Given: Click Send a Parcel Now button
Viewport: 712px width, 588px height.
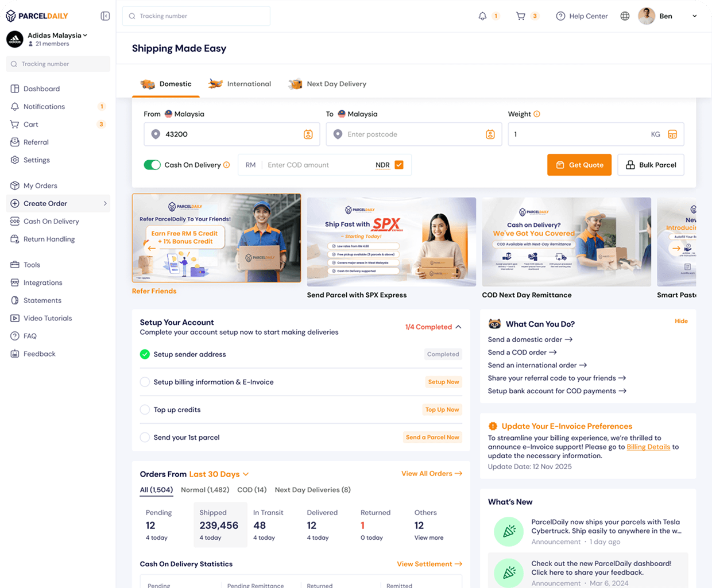Looking at the screenshot, I should (432, 437).
